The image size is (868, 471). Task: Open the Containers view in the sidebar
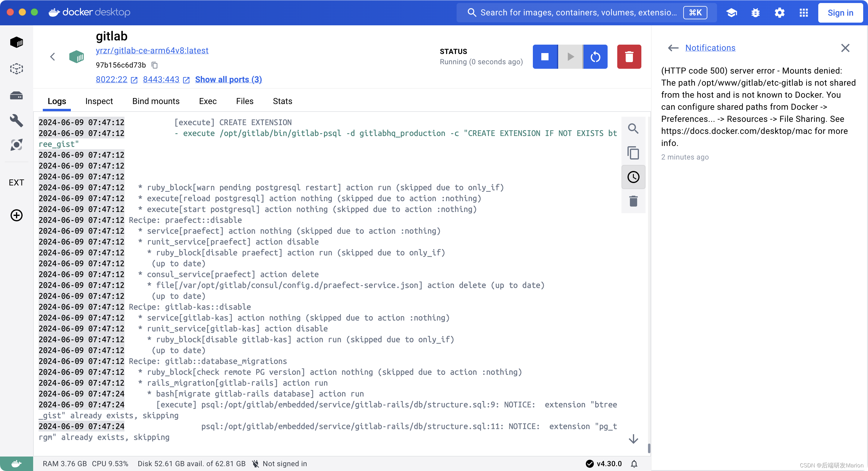pyautogui.click(x=16, y=42)
